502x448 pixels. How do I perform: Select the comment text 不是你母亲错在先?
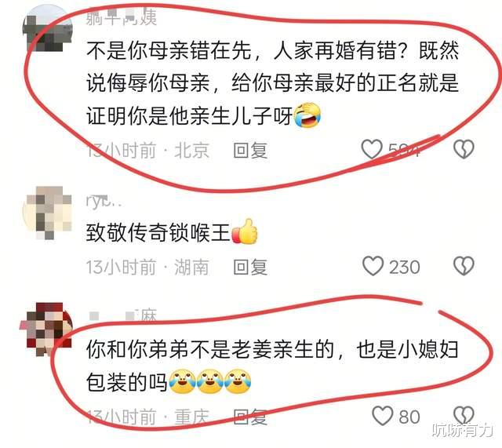click(169, 50)
